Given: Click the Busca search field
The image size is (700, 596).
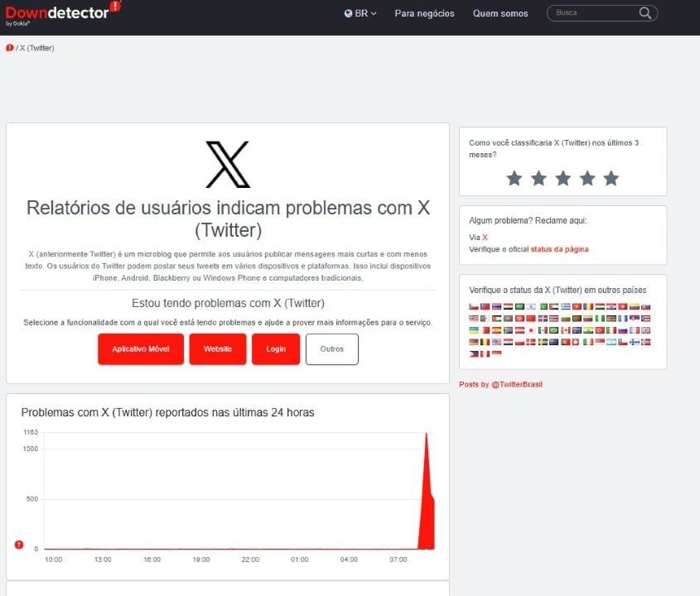Looking at the screenshot, I should click(601, 13).
